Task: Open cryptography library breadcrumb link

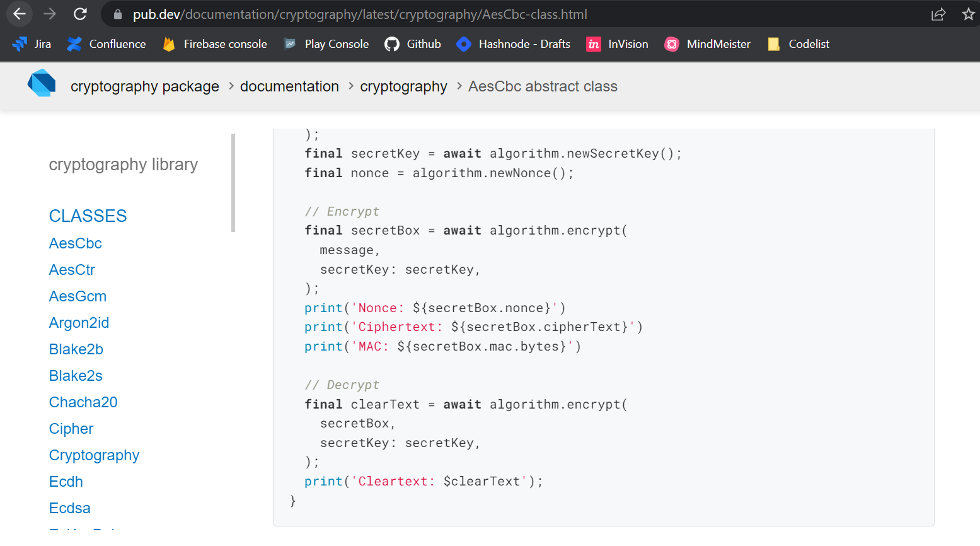Action: coord(403,86)
